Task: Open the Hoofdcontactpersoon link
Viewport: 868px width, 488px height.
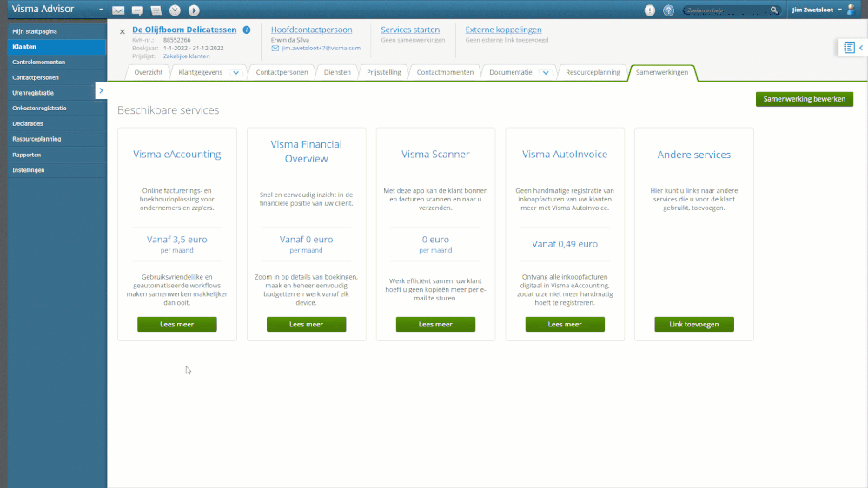Action: (x=312, y=30)
